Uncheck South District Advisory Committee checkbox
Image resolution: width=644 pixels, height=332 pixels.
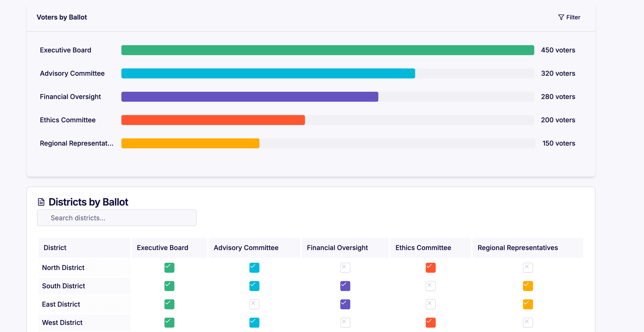[x=254, y=286]
